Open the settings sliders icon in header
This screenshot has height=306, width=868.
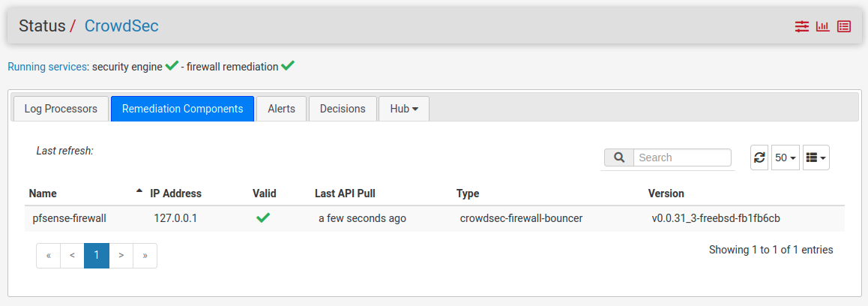click(x=802, y=26)
